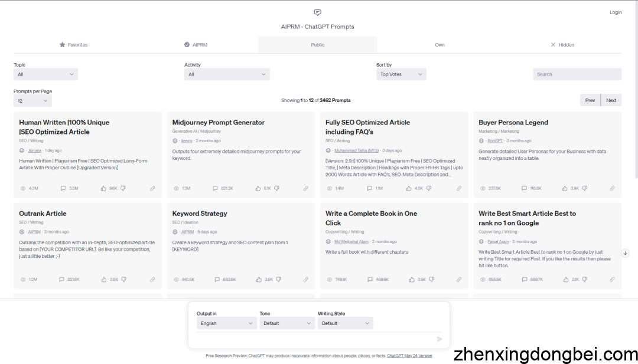Switch to the Favorites tab
The width and height of the screenshot is (638, 364).
(x=73, y=45)
